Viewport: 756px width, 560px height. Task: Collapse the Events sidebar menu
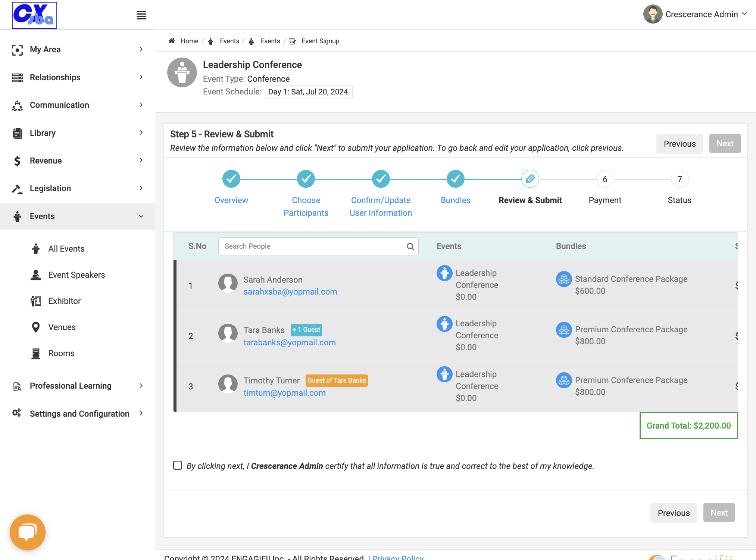pyautogui.click(x=78, y=216)
